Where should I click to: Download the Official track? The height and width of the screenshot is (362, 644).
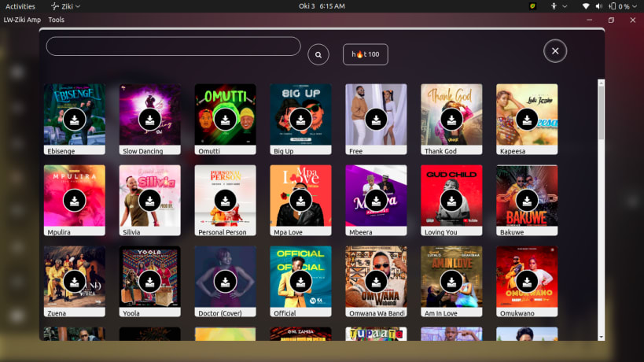click(x=300, y=282)
